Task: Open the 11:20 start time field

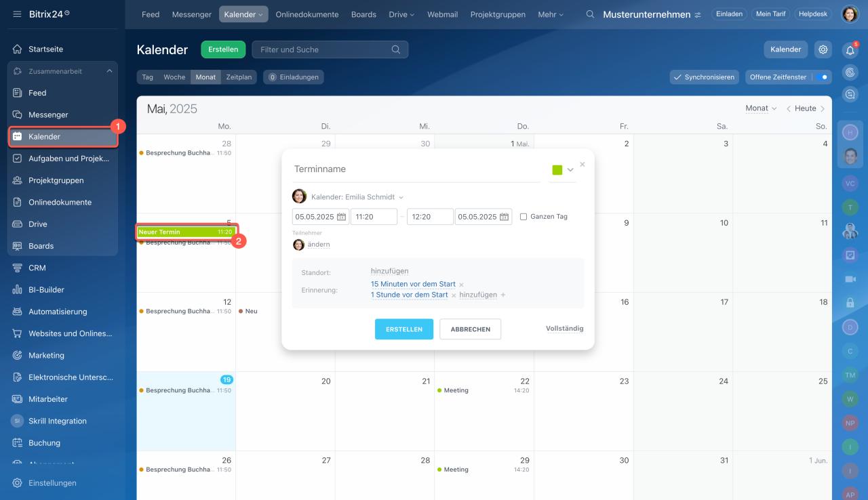Action: [374, 217]
